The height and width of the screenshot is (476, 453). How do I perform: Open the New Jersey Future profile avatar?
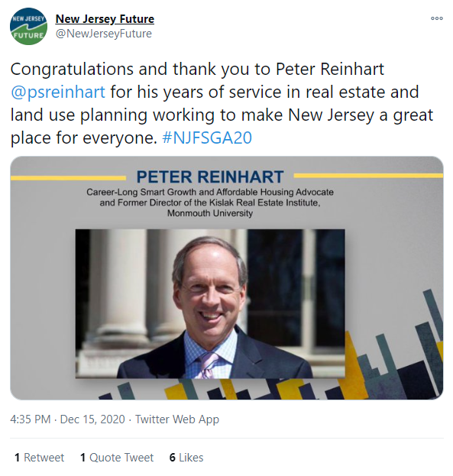(x=28, y=27)
